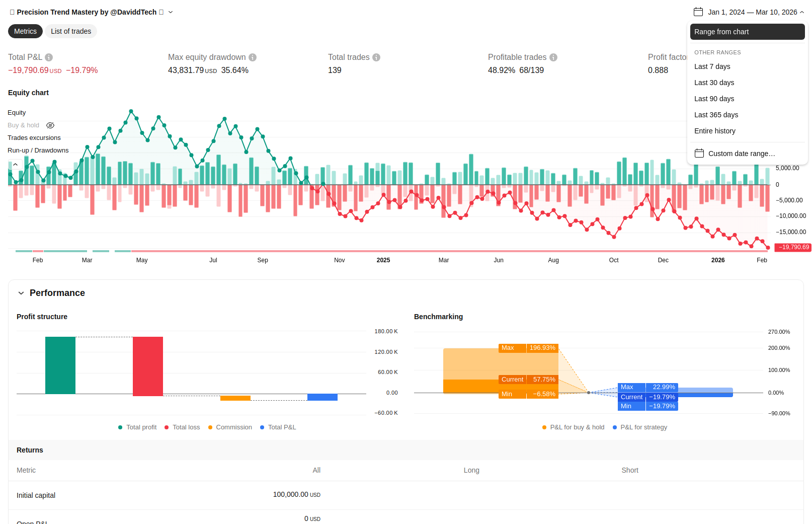Toggle the Equity series in chart legend
This screenshot has width=812, height=524.
point(17,113)
